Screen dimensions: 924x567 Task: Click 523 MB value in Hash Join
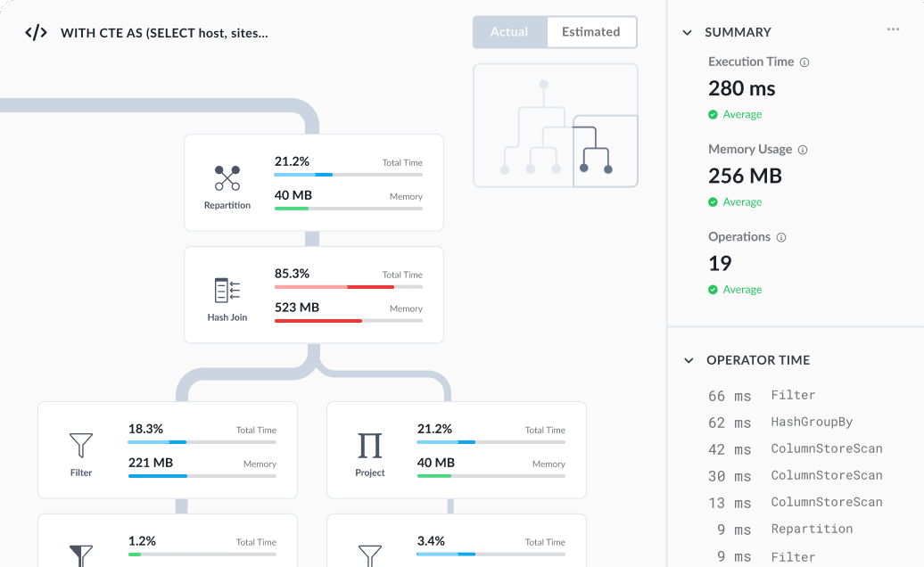point(296,308)
